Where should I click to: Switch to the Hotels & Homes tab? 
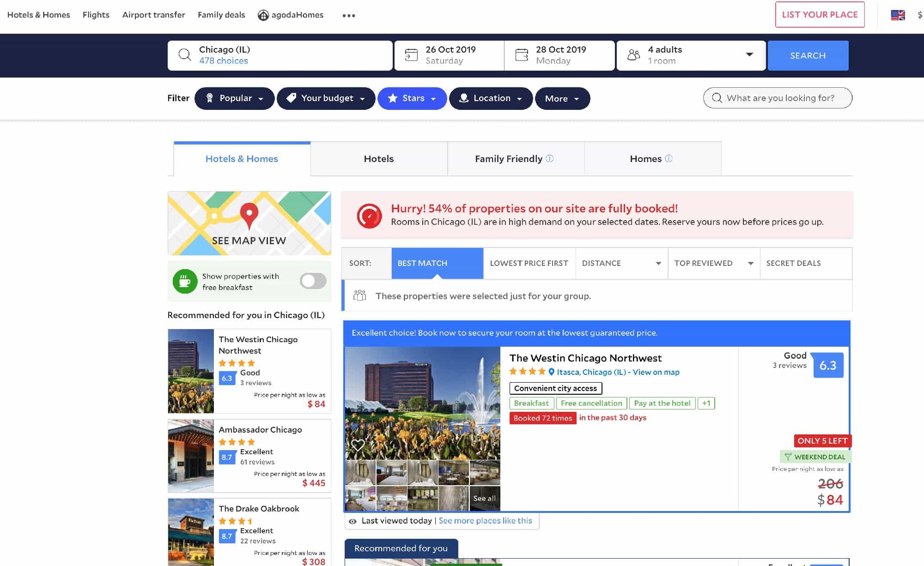(x=242, y=159)
